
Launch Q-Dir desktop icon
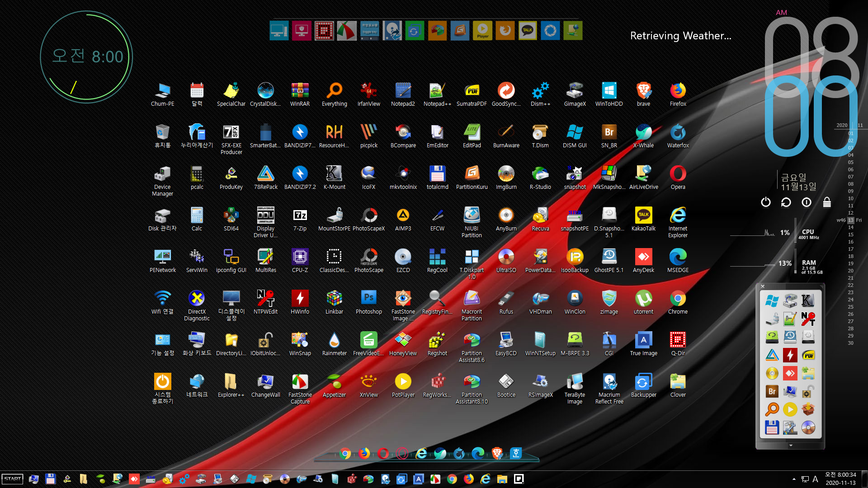(678, 344)
